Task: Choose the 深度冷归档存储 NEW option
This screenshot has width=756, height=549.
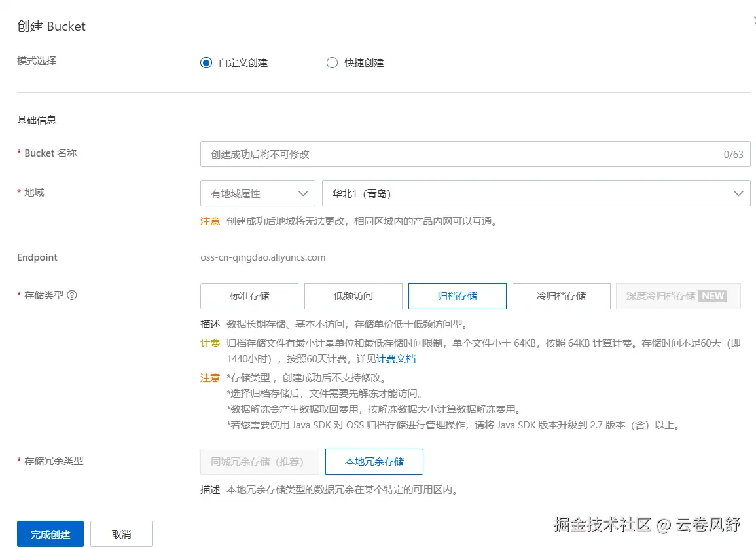Action: (678, 296)
